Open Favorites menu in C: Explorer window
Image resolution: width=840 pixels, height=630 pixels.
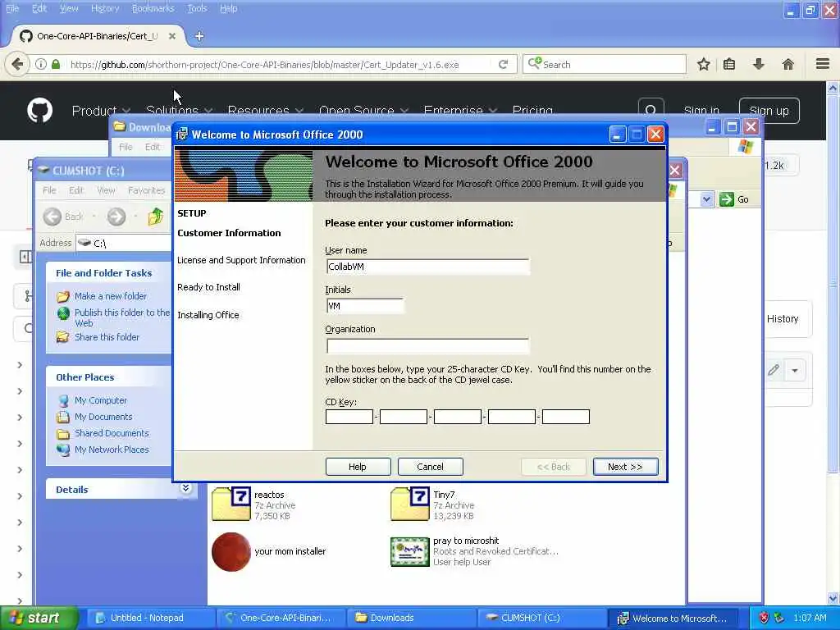pos(146,190)
